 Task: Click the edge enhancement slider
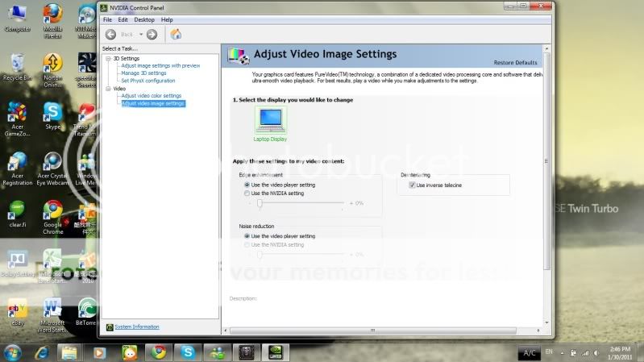pyautogui.click(x=260, y=203)
